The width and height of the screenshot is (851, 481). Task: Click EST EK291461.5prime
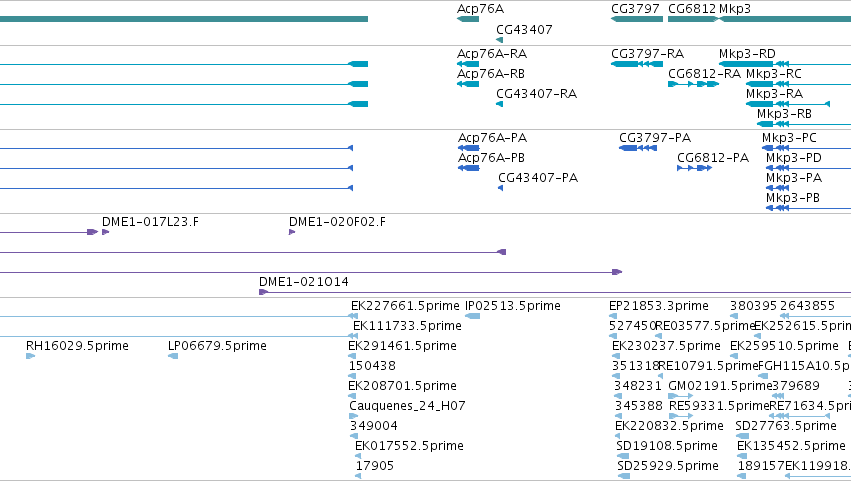point(402,346)
